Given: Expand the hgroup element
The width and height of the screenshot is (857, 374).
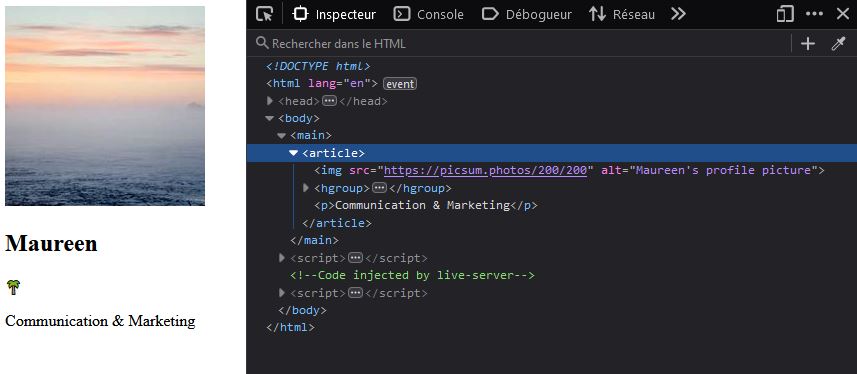Looking at the screenshot, I should (306, 188).
